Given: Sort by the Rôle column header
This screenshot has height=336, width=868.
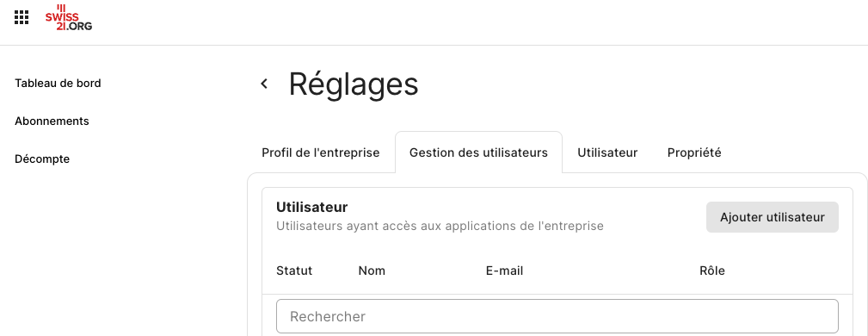Looking at the screenshot, I should click(x=712, y=271).
